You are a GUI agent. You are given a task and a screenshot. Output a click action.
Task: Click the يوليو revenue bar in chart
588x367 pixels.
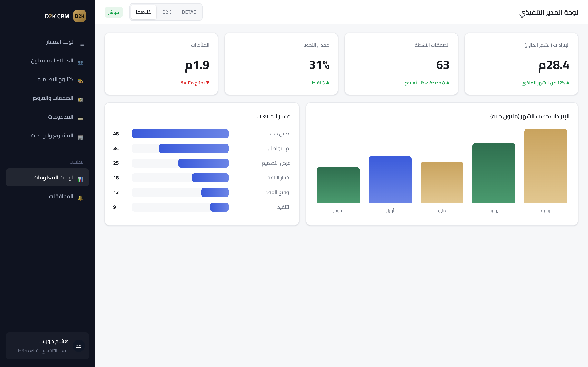coord(546,166)
